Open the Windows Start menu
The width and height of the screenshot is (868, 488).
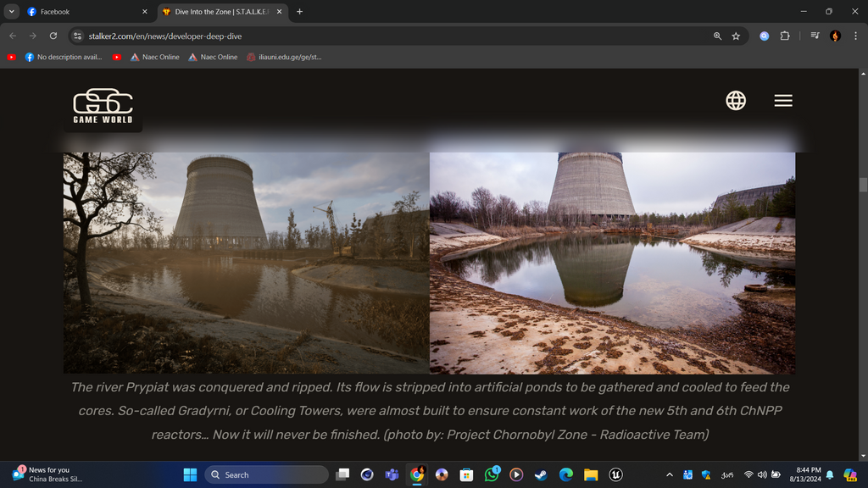click(190, 474)
